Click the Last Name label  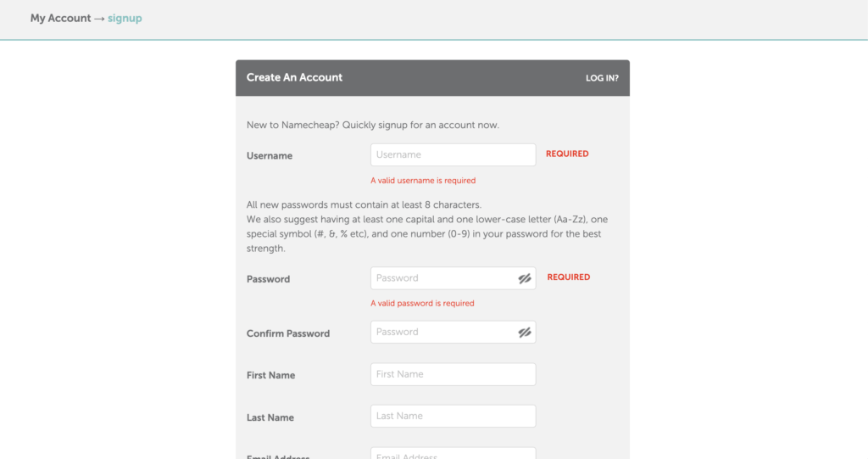(x=270, y=417)
